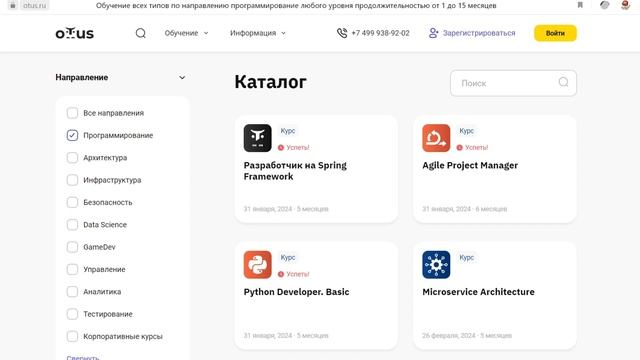Click the browser bookmark icon

[580, 5]
